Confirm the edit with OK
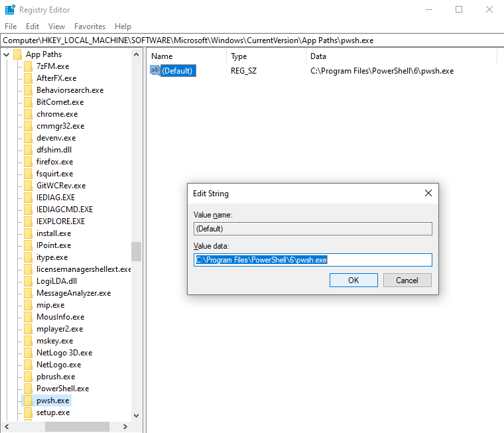This screenshot has height=433, width=504. 353,280
